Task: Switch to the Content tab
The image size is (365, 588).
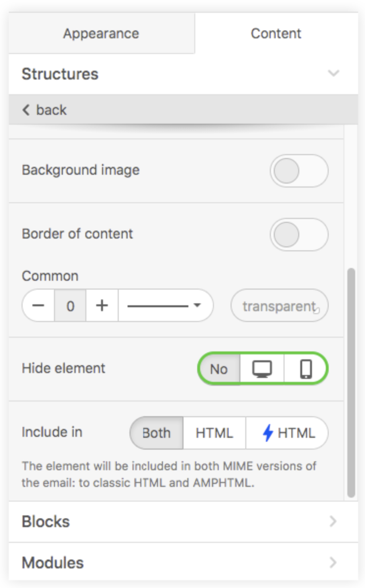Action: 276,33
